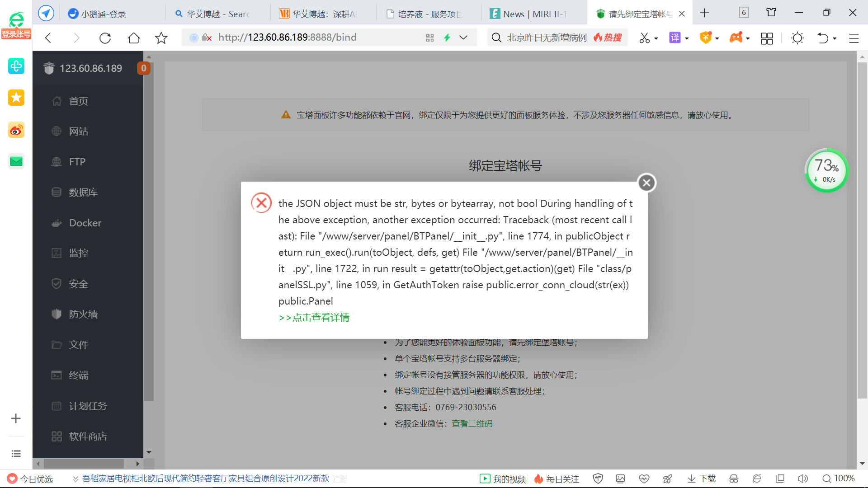
Task: Expand the translate tool dropdown arrow
Action: 687,38
